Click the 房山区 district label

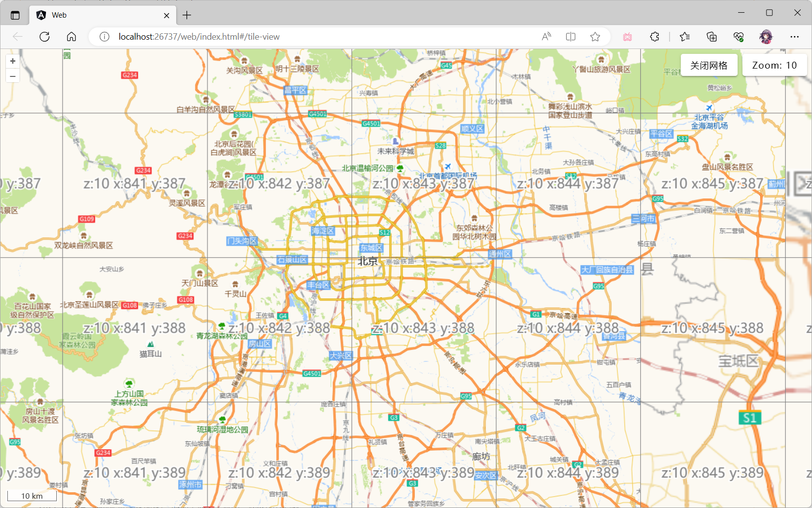(259, 344)
